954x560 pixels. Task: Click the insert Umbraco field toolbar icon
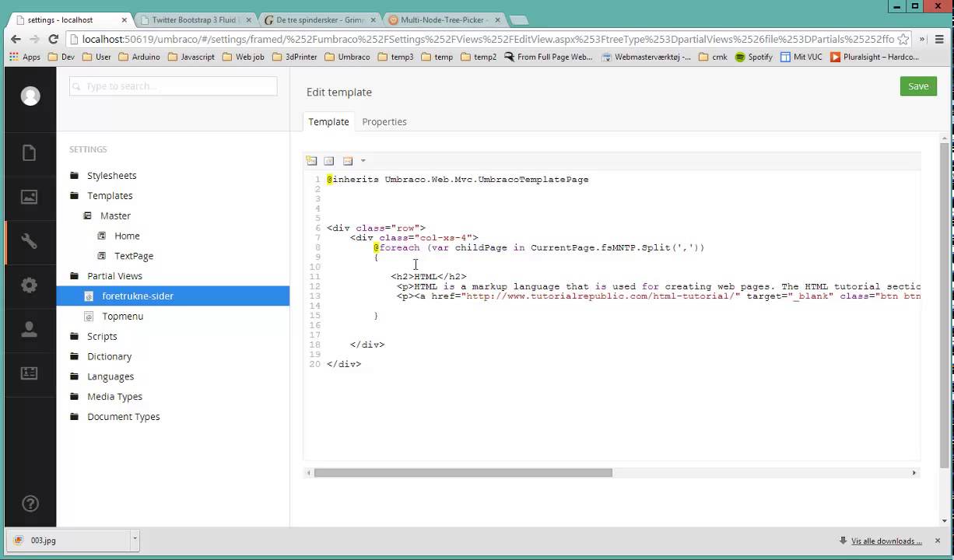[x=311, y=161]
